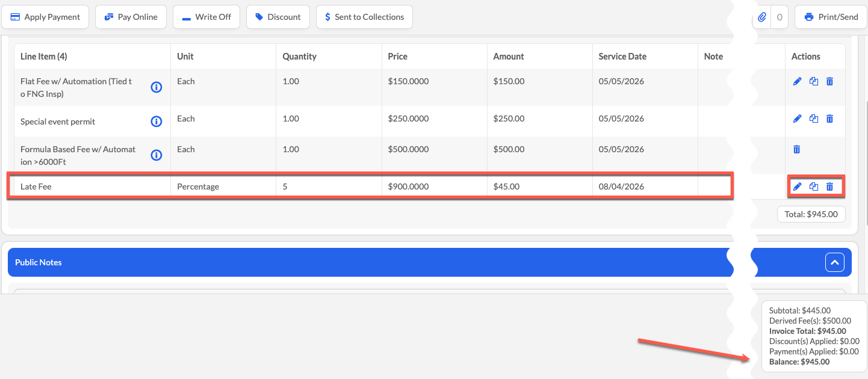
Task: Edit the Special event permit line item
Action: [798, 119]
